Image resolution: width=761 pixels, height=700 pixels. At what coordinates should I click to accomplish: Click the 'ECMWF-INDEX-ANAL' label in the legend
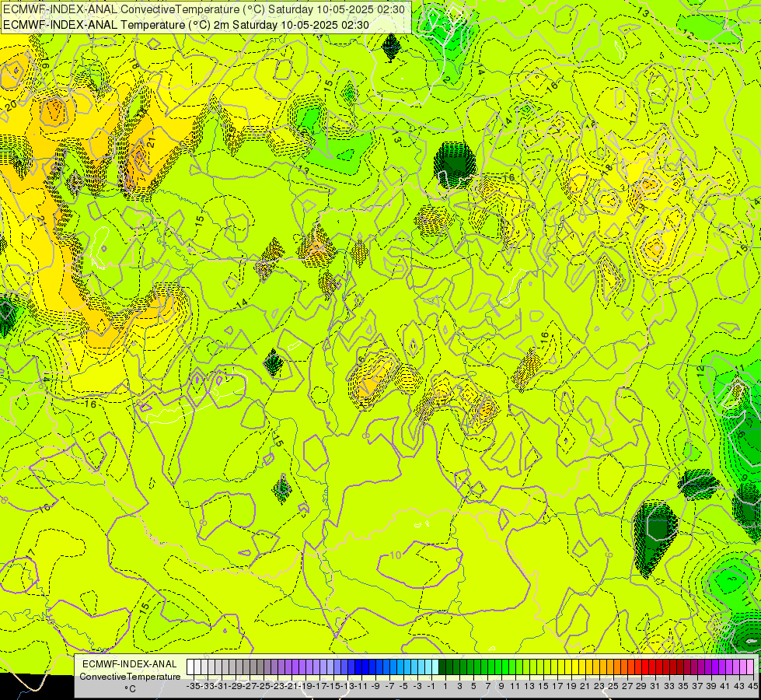[130, 664]
